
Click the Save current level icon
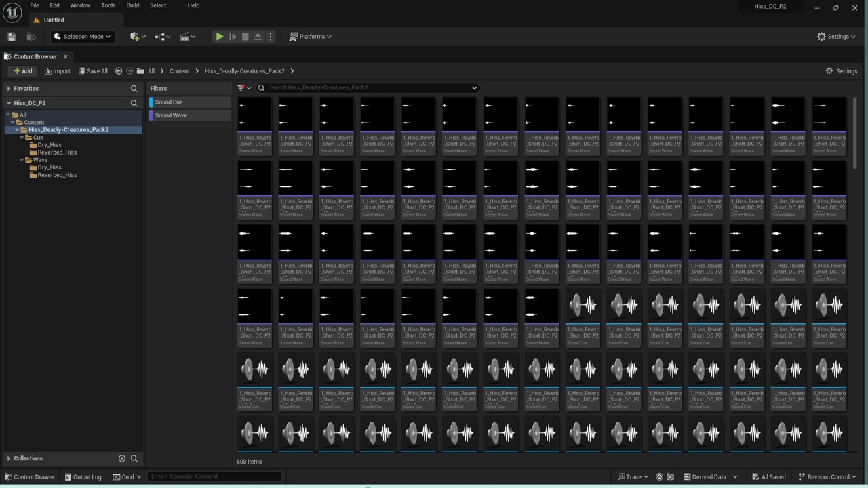[x=12, y=37]
